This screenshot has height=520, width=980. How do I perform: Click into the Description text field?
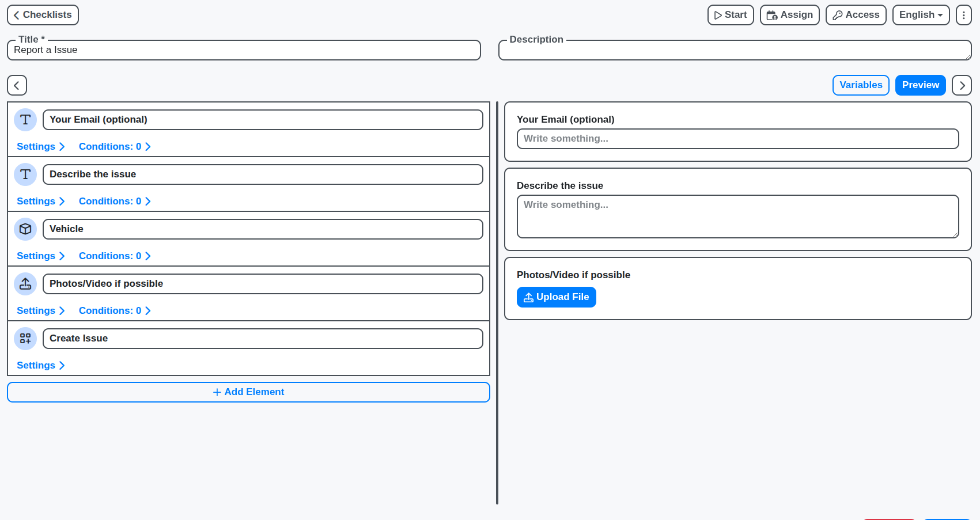734,51
